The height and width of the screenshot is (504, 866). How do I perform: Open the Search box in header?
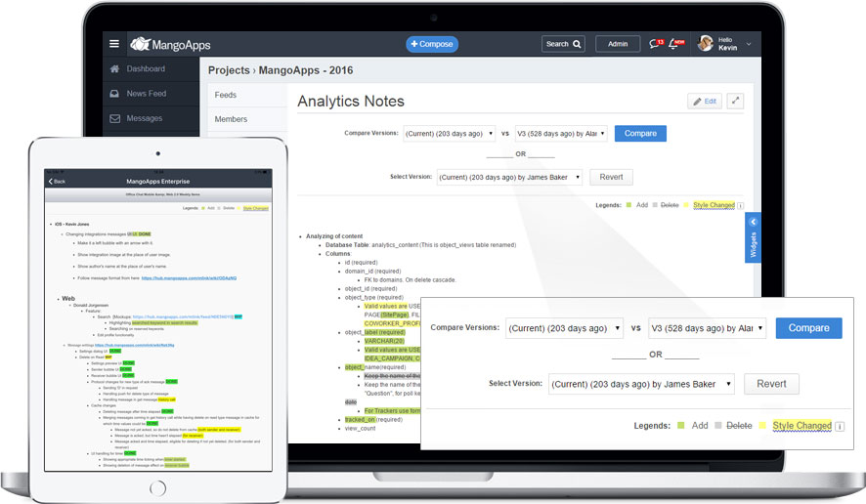(563, 44)
